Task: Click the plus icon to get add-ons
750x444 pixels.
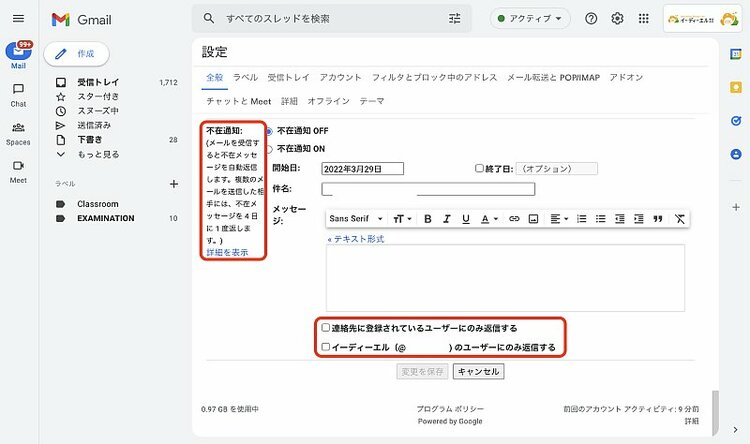Action: click(x=736, y=207)
